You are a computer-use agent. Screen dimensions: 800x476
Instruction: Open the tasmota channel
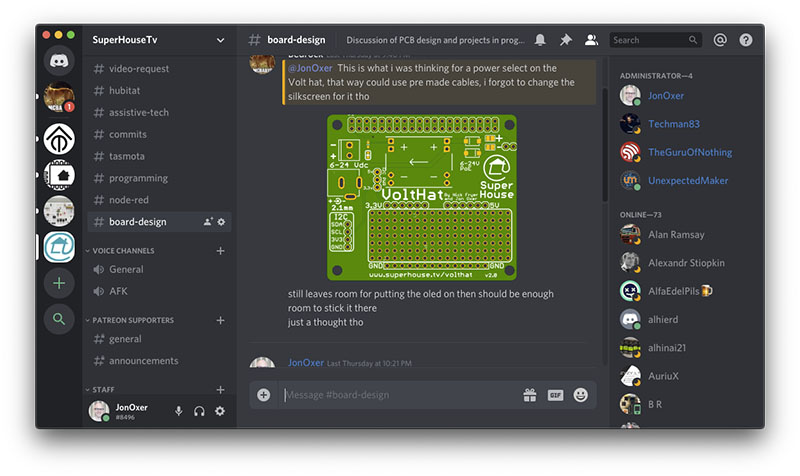point(159,157)
